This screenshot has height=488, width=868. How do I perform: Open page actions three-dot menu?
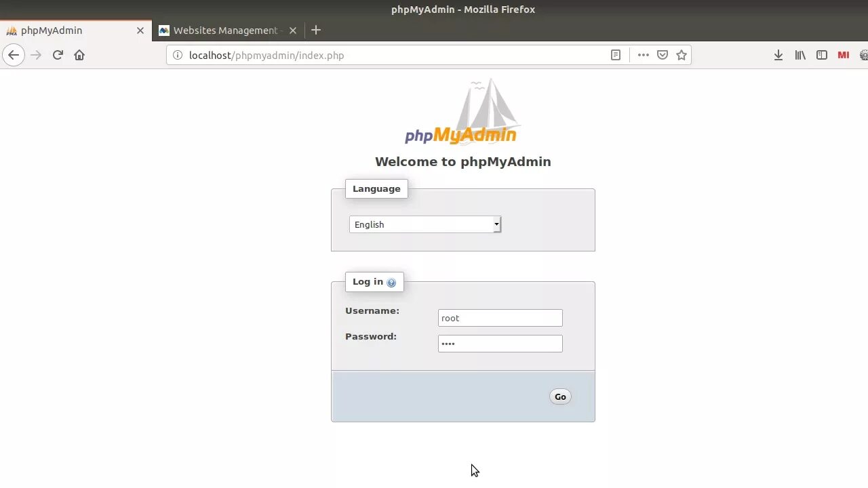[644, 55]
